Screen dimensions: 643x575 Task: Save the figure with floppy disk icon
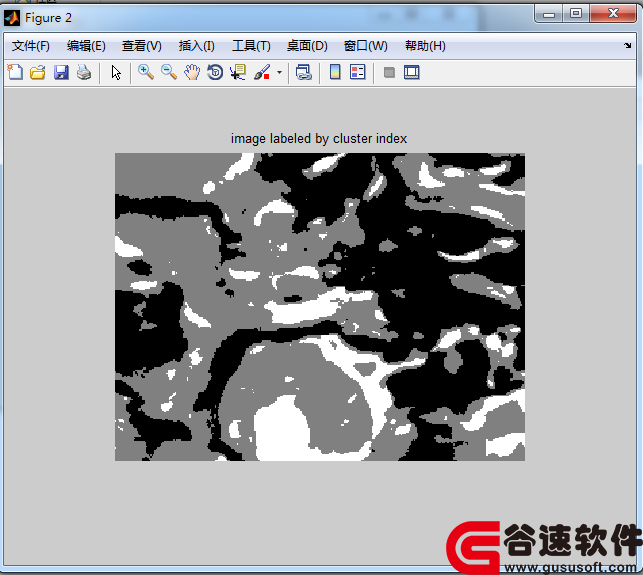point(61,73)
